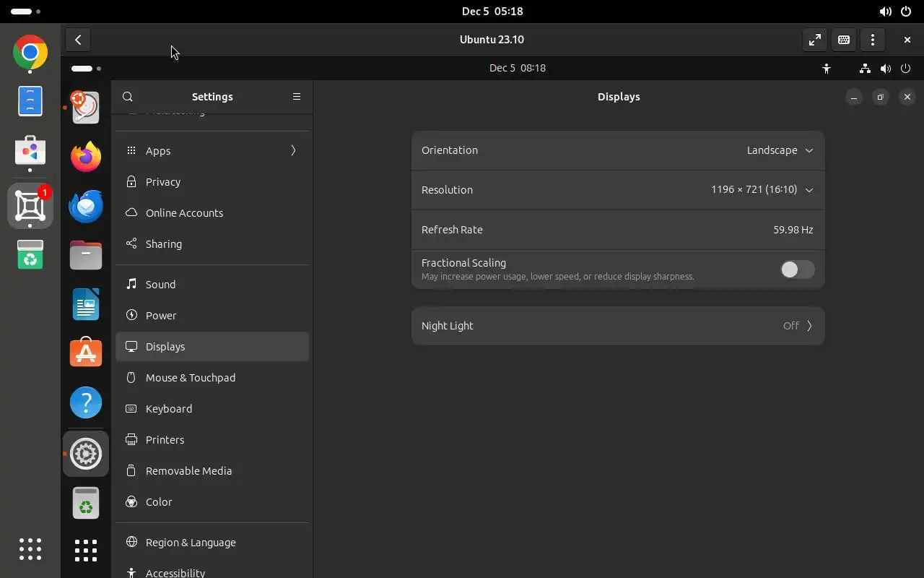The image size is (924, 578).
Task: Select Privacy in the sidebar
Action: (212, 182)
